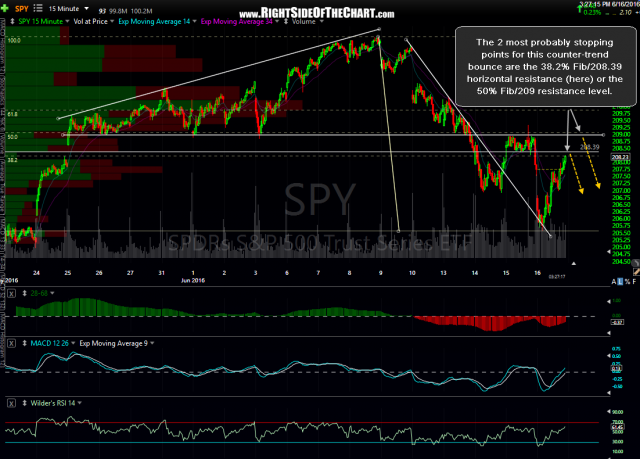
Task: Click the 100.0 Fibonacci level label
Action: [x=13, y=41]
